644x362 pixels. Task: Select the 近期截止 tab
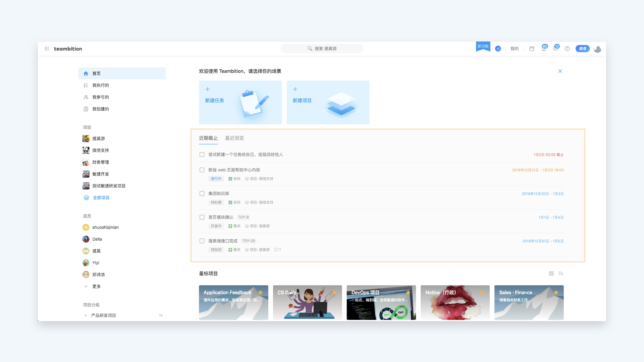208,138
